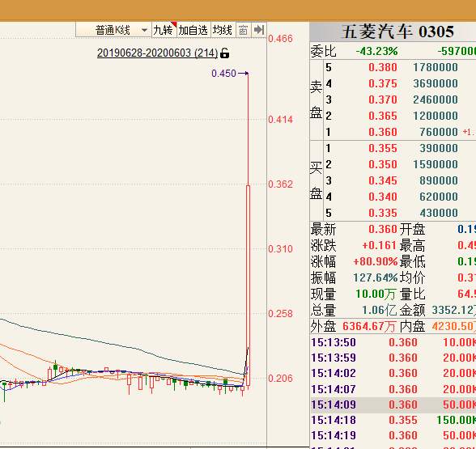
Task: Select sell level 4 price 0.375
Action: [382, 83]
